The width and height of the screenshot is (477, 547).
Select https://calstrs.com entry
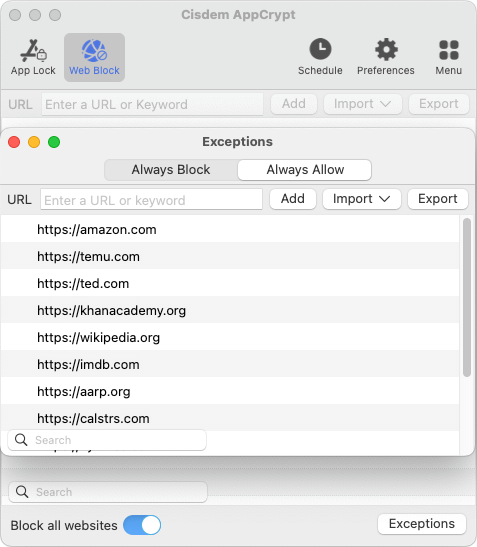click(x=230, y=418)
